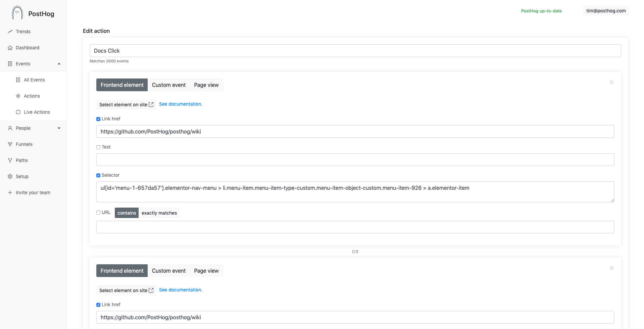Click the Actions crosshair icon in sidebar
This screenshot has width=644, height=329.
click(x=18, y=96)
